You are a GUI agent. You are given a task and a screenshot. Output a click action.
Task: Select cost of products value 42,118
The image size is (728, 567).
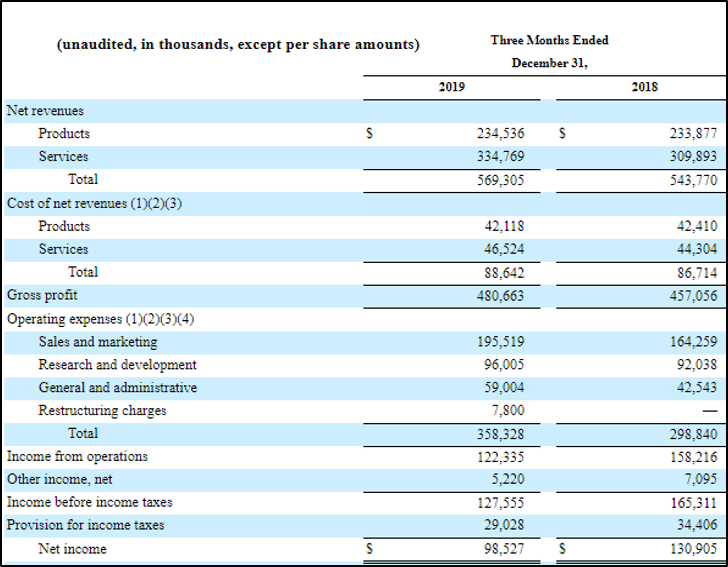click(x=504, y=226)
